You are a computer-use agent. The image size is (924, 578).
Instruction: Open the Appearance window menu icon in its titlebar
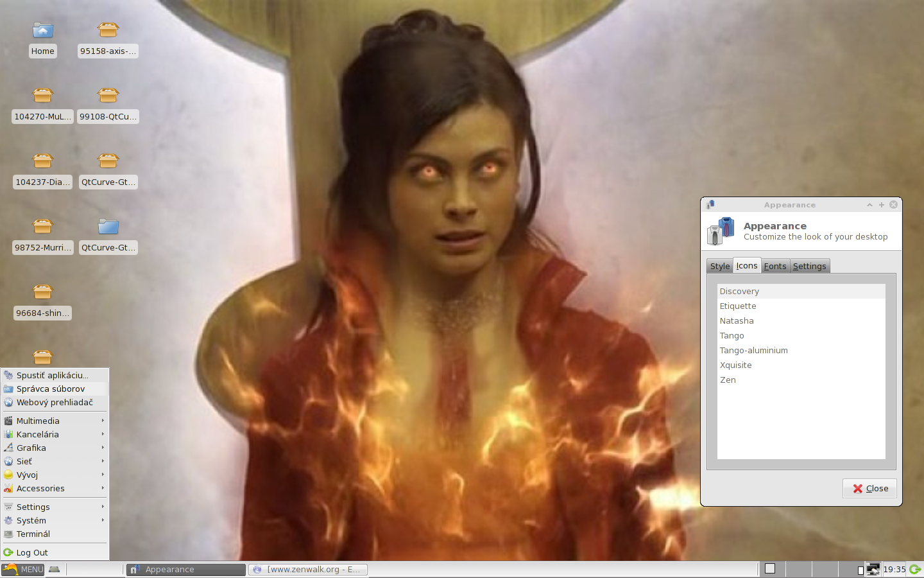[x=710, y=205]
